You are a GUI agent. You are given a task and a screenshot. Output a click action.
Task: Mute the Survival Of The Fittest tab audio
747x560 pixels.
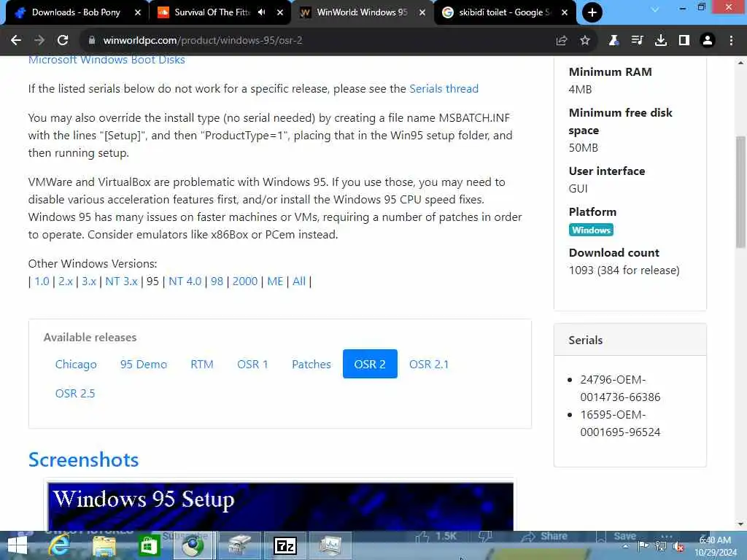[261, 12]
